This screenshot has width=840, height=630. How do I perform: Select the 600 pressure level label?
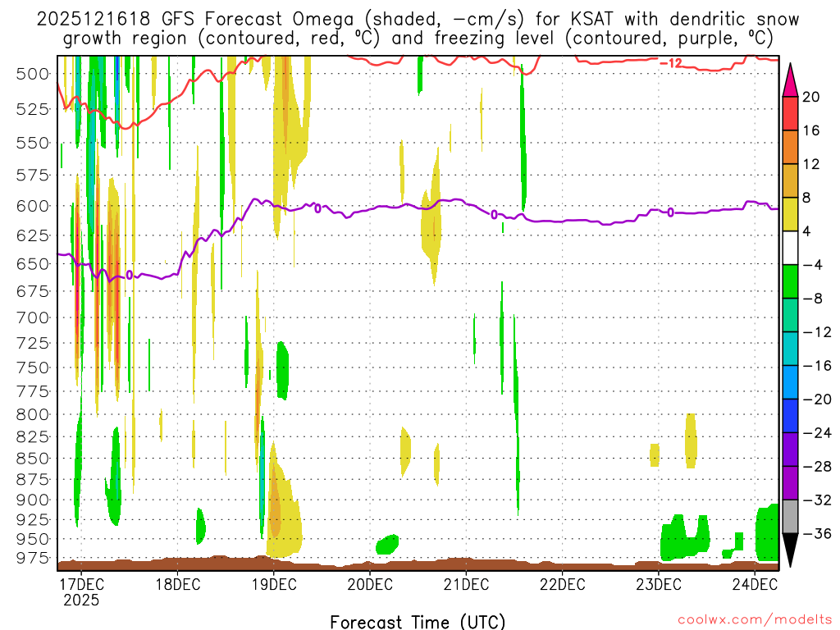coord(33,206)
